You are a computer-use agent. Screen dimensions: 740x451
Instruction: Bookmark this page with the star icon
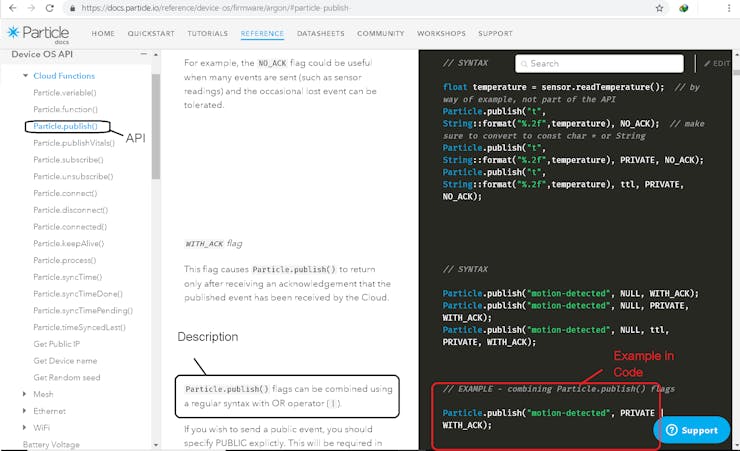(659, 8)
